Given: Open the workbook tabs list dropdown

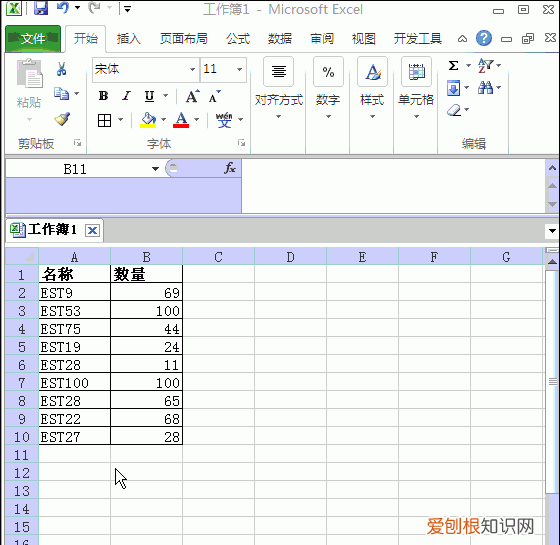Looking at the screenshot, I should 552,231.
